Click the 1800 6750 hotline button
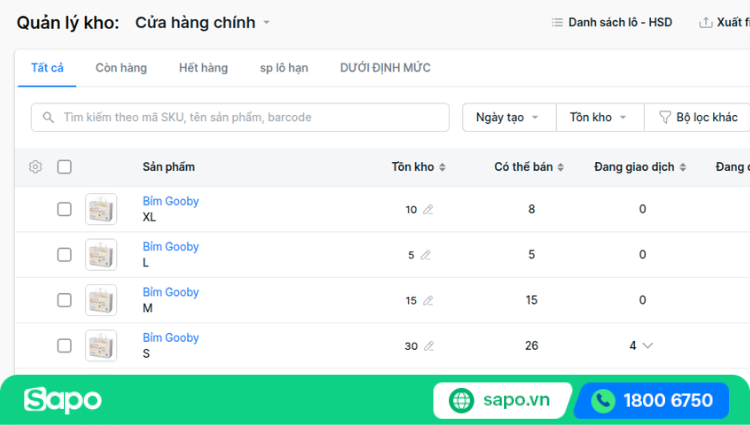This screenshot has width=750, height=425. pos(652,400)
